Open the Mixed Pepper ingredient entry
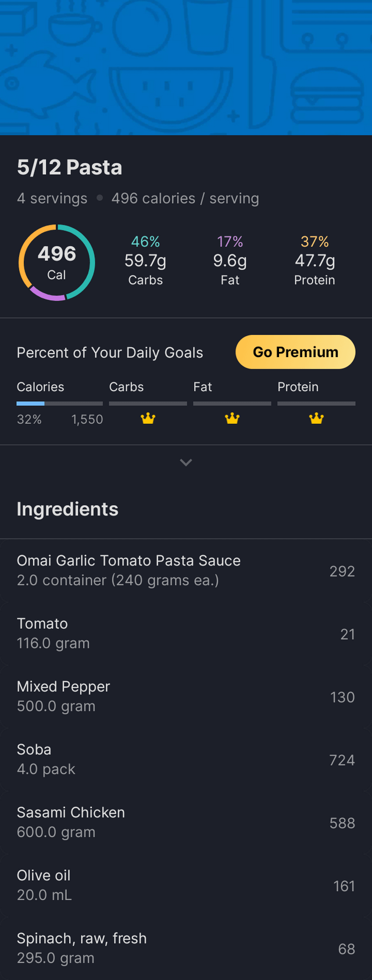The width and height of the screenshot is (372, 980). tap(186, 696)
